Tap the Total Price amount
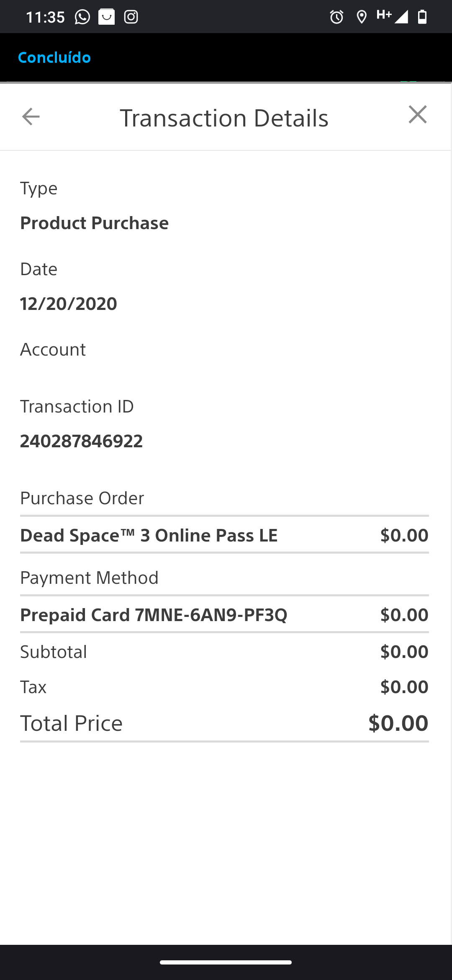The width and height of the screenshot is (452, 980). click(x=398, y=723)
